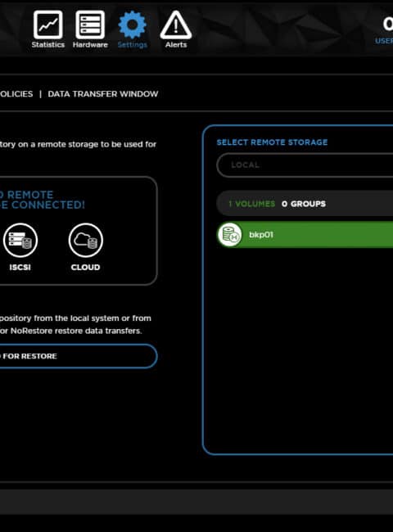Click the For Restore button
Screen dimensions: 393x532
pyautogui.click(x=79, y=356)
